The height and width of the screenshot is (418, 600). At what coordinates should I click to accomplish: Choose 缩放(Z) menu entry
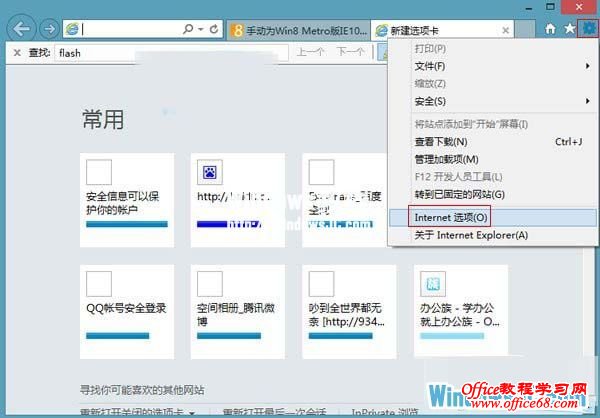[x=430, y=83]
